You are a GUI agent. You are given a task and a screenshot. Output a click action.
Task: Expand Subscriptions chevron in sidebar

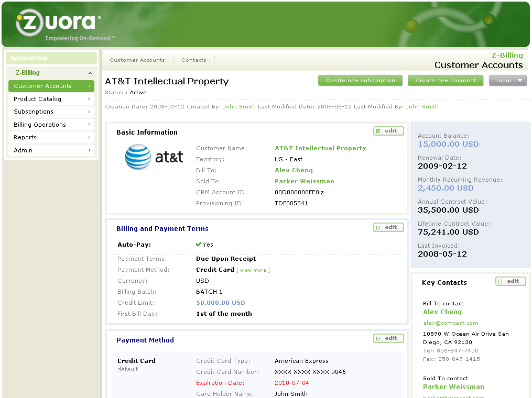coord(89,112)
